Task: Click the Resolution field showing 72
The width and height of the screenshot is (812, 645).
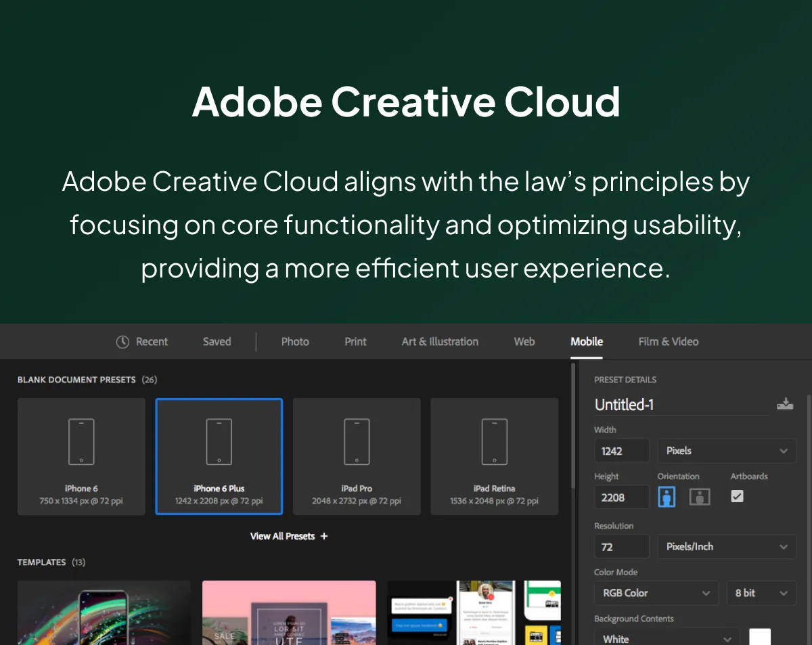Action: coord(621,547)
